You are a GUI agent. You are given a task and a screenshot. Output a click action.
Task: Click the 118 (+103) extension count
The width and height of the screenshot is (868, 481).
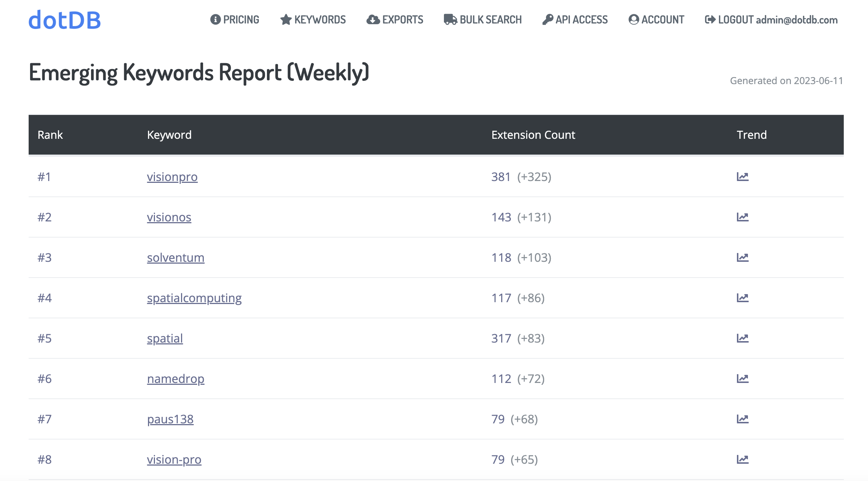521,257
